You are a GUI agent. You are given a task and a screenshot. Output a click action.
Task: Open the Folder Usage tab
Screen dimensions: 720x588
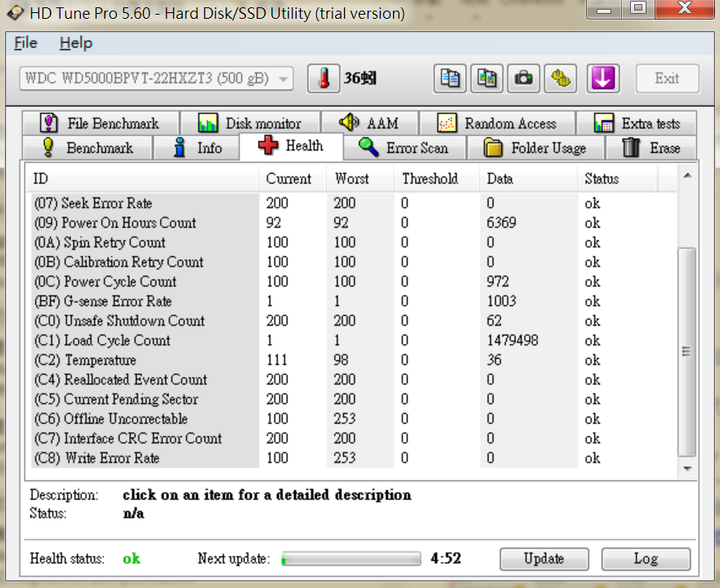point(536,148)
